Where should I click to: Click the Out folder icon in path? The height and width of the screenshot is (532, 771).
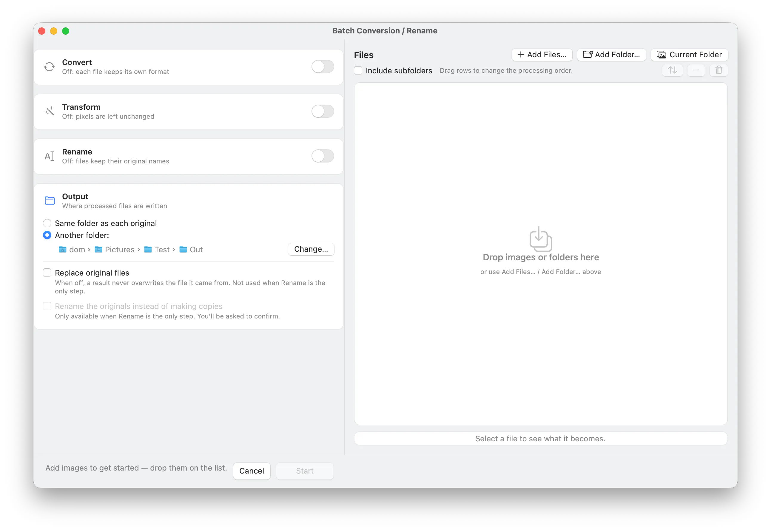[183, 249]
